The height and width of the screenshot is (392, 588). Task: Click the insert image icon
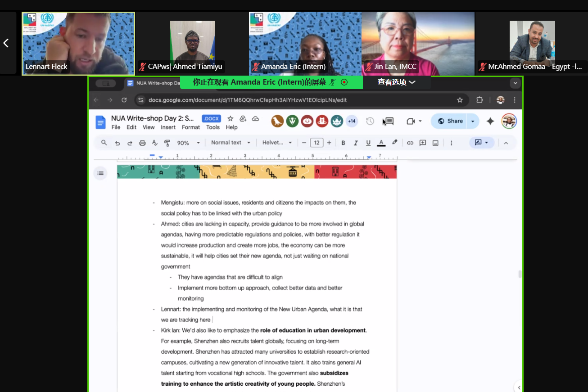pos(435,143)
